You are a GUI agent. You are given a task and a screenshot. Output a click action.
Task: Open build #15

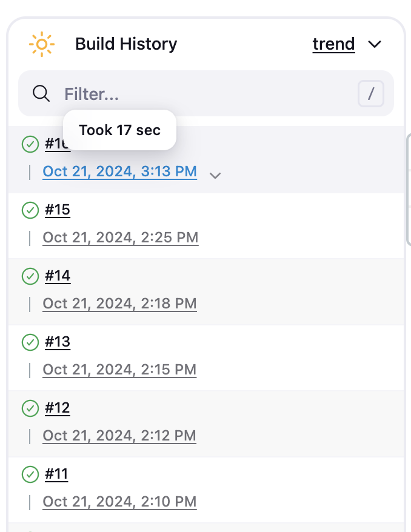click(x=58, y=210)
